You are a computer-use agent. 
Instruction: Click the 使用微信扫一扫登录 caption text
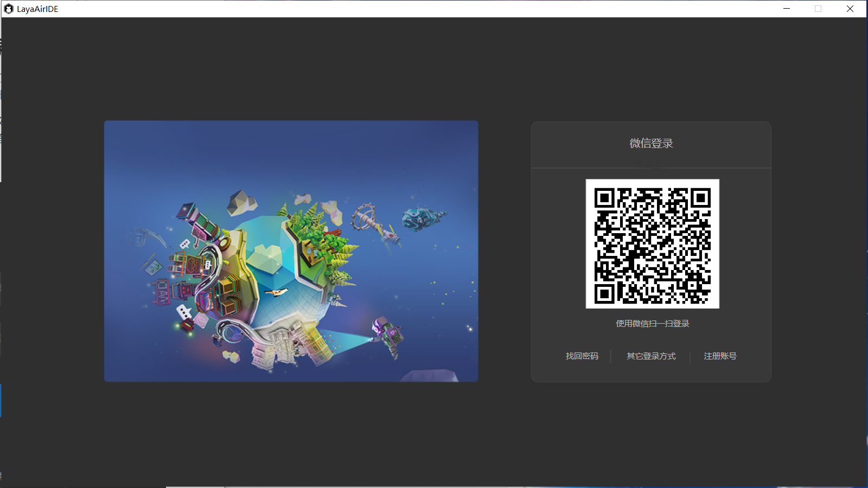[x=652, y=324]
